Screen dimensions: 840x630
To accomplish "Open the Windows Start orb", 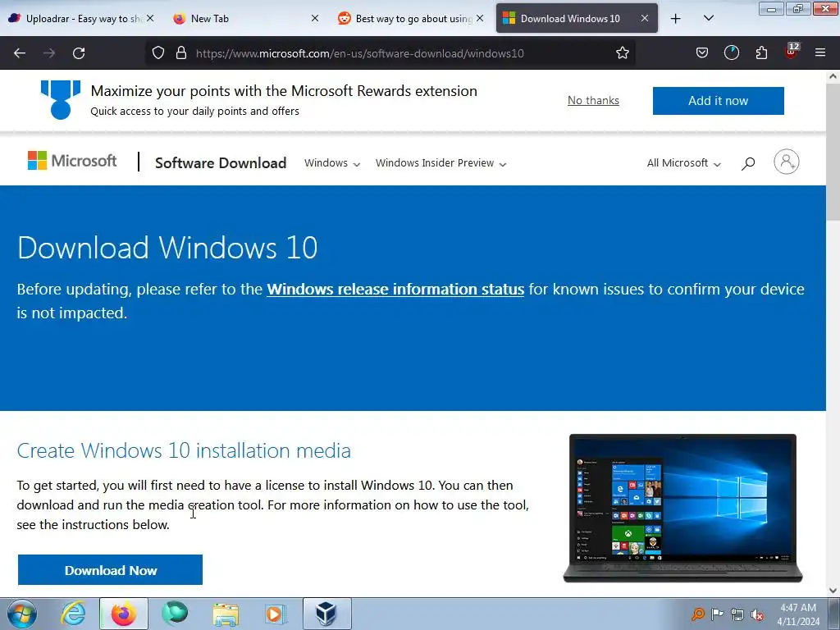I will coord(22,614).
